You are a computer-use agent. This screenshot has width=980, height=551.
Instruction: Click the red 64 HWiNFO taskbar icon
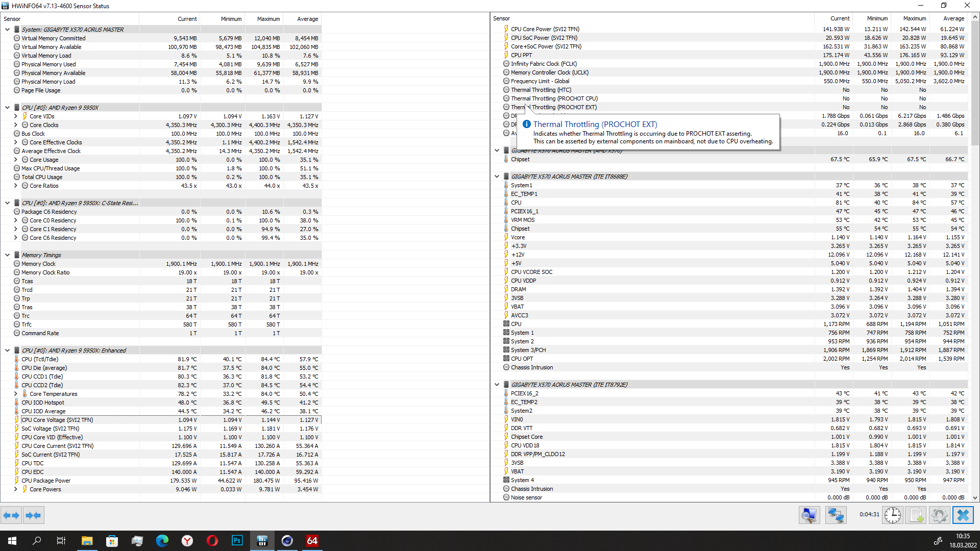pos(312,541)
